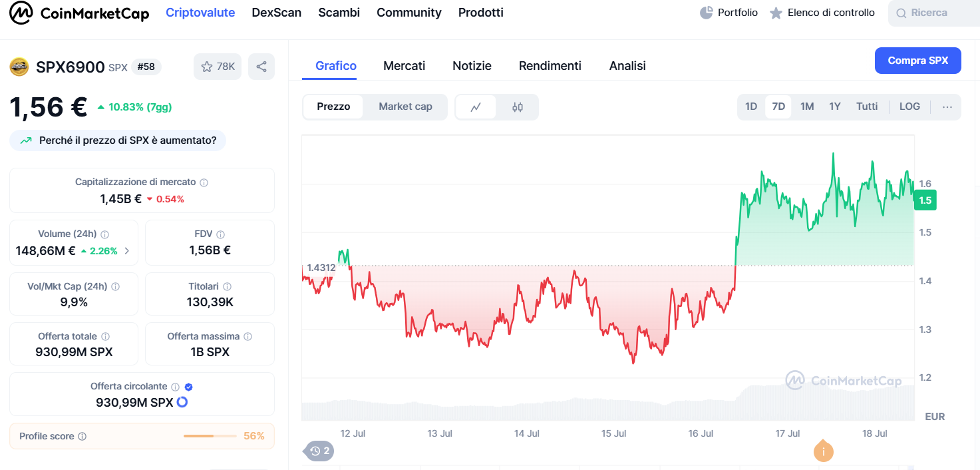This screenshot has width=980, height=470.
Task: Click the 15 Jul date label
Action: click(x=613, y=433)
